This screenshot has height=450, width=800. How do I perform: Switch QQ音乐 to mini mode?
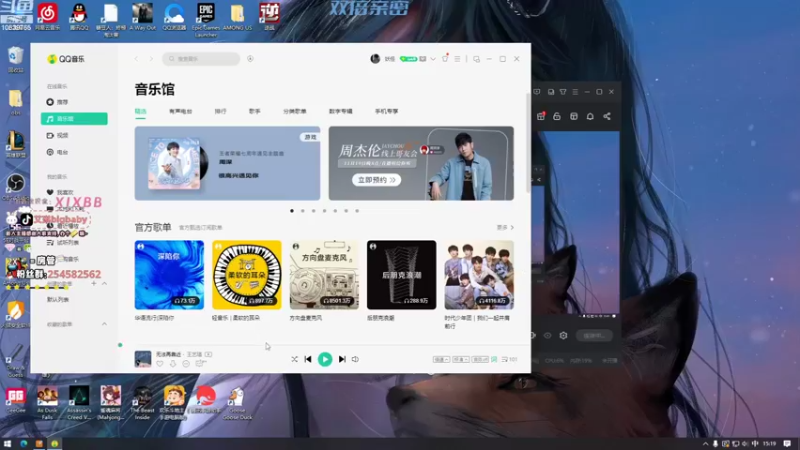coord(477,59)
